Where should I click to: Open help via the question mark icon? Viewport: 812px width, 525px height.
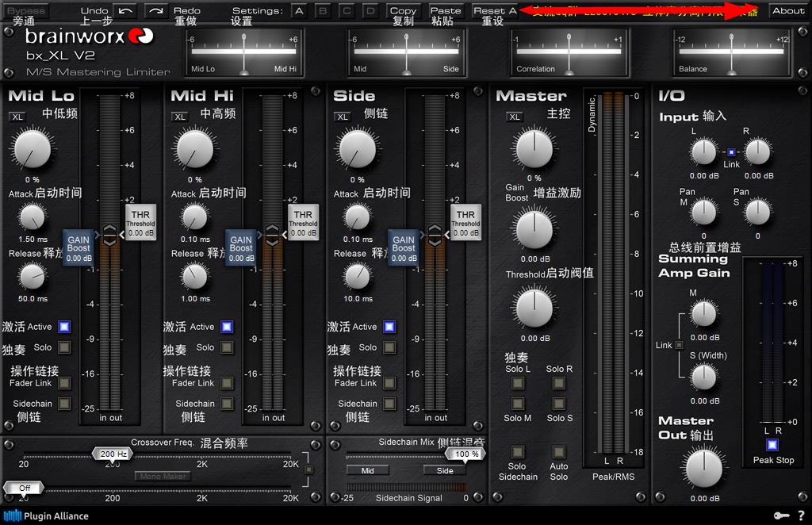click(801, 515)
